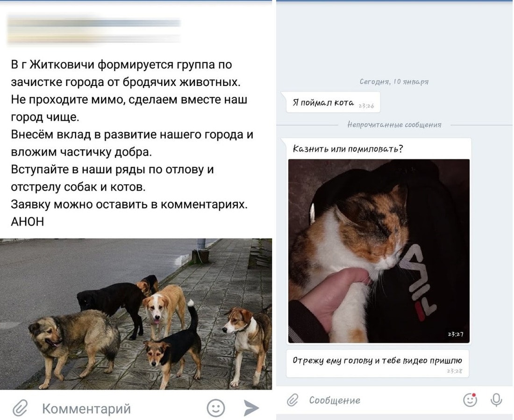Select the message 'Казнить или помиловать?'

[x=348, y=149]
